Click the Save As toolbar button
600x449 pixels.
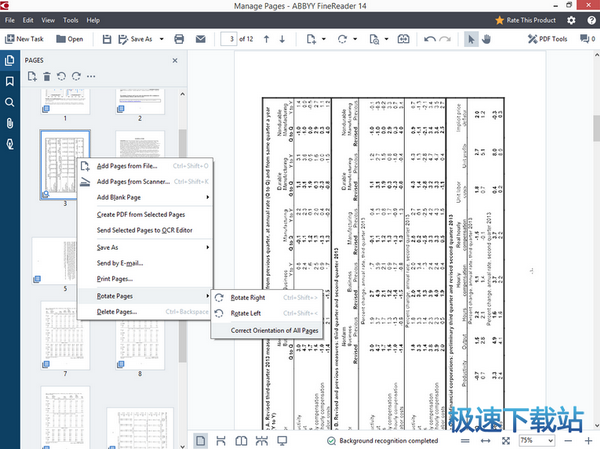point(135,39)
